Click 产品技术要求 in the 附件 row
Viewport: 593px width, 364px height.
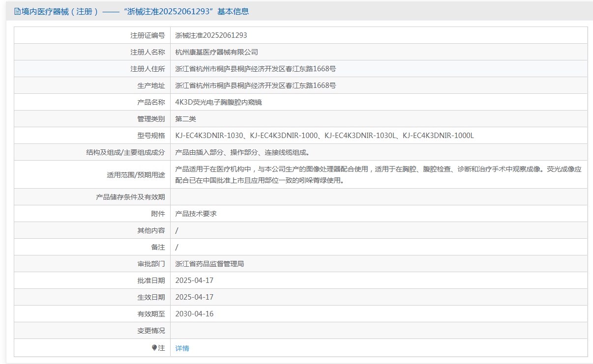pyautogui.click(x=196, y=214)
